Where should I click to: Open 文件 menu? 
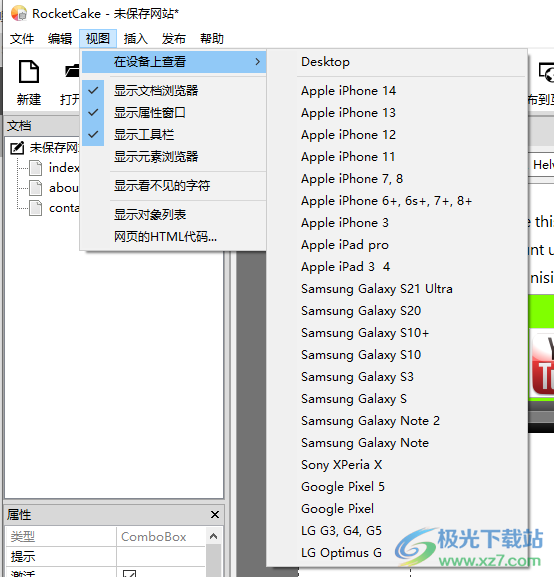22,38
